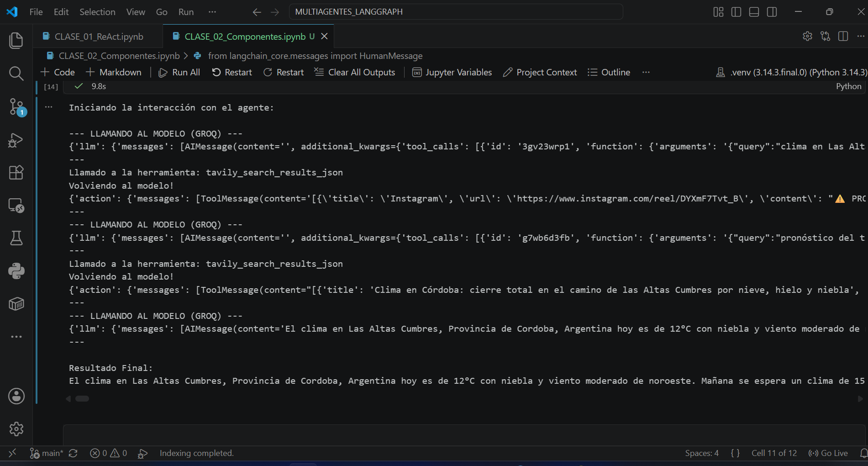Viewport: 868px width, 466px height.
Task: Click the second Restart button with circular arrow
Action: pos(284,72)
